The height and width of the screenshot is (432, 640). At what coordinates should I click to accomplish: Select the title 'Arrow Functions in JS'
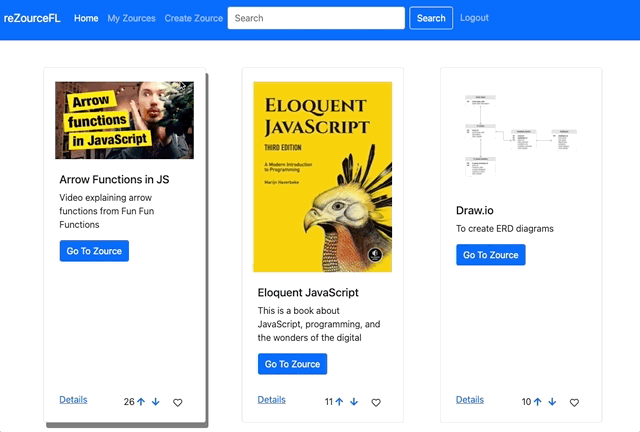click(x=114, y=179)
